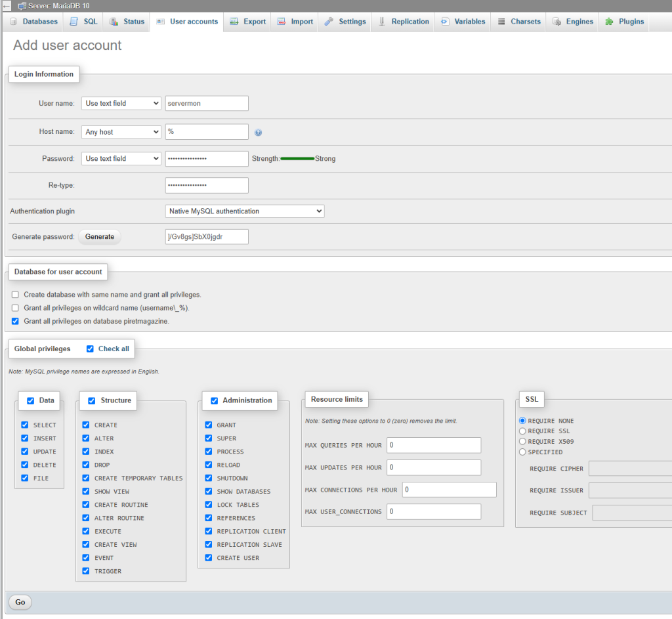The width and height of the screenshot is (672, 619).
Task: Uncheck the SUPER privilege
Action: point(209,438)
